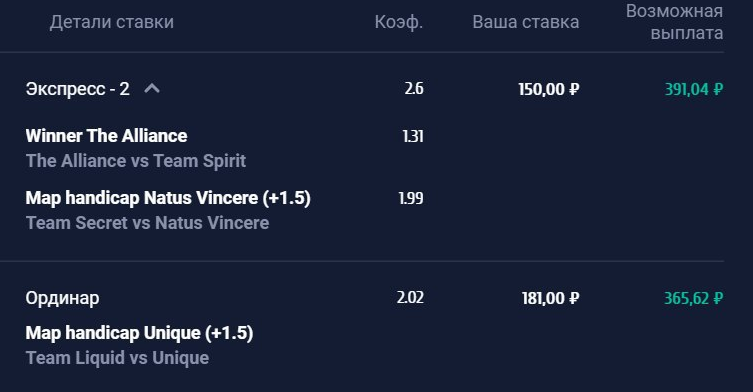This screenshot has height=392, width=753.
Task: Open Map handicap Unique (+1.5) selection
Action: click(139, 333)
